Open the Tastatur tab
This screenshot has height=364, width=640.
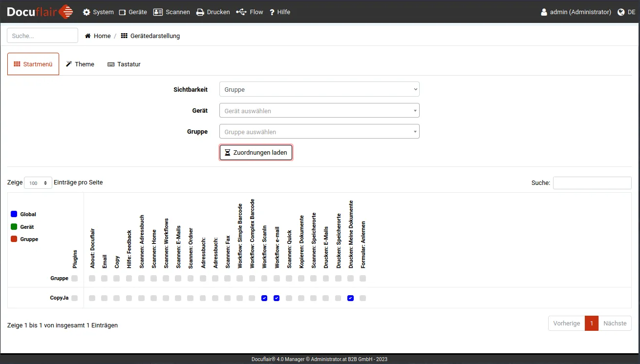[124, 64]
